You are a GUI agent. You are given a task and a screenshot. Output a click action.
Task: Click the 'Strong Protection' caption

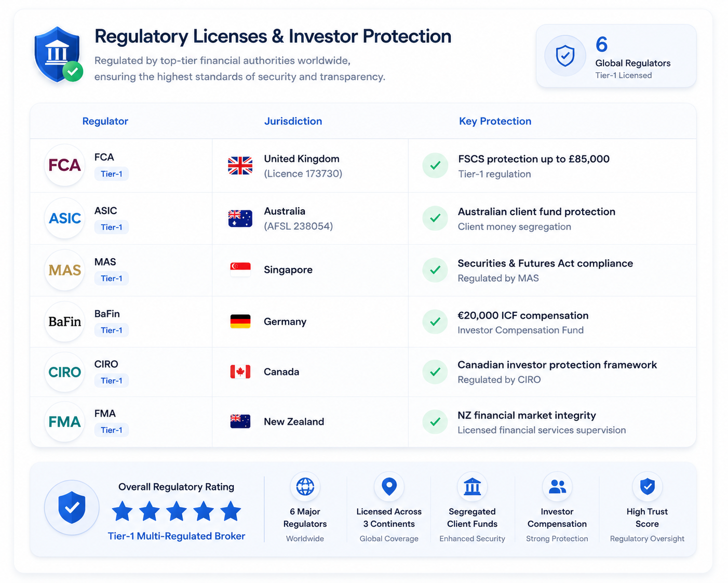tap(557, 539)
